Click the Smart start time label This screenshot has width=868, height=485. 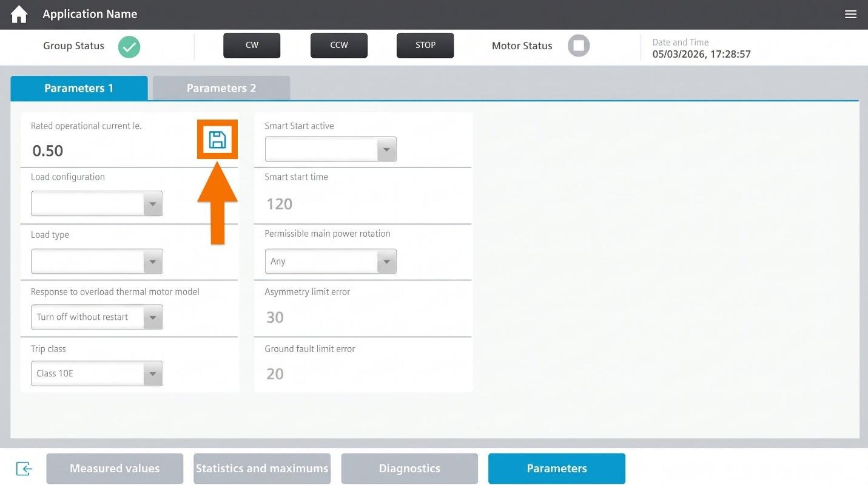[x=297, y=177]
